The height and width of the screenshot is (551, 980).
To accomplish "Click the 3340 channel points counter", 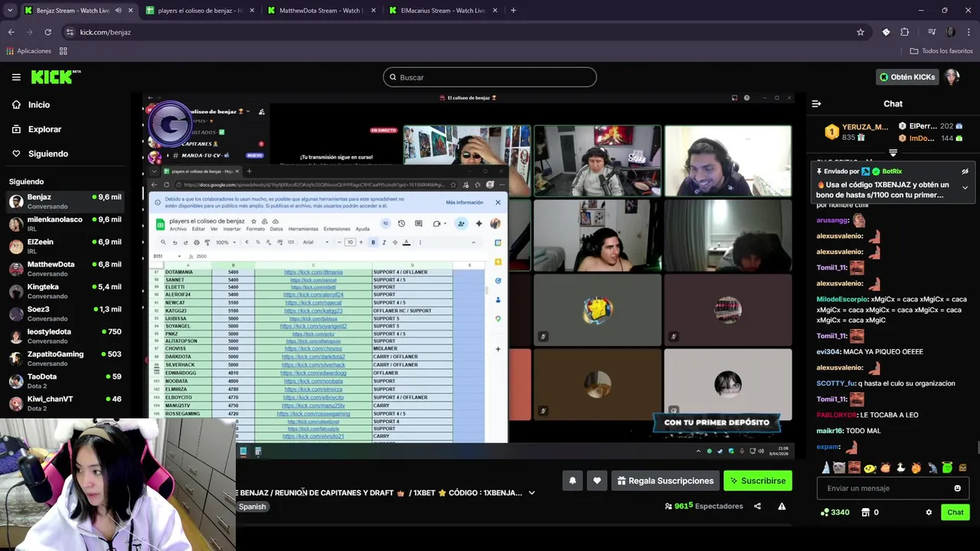I will pyautogui.click(x=835, y=512).
